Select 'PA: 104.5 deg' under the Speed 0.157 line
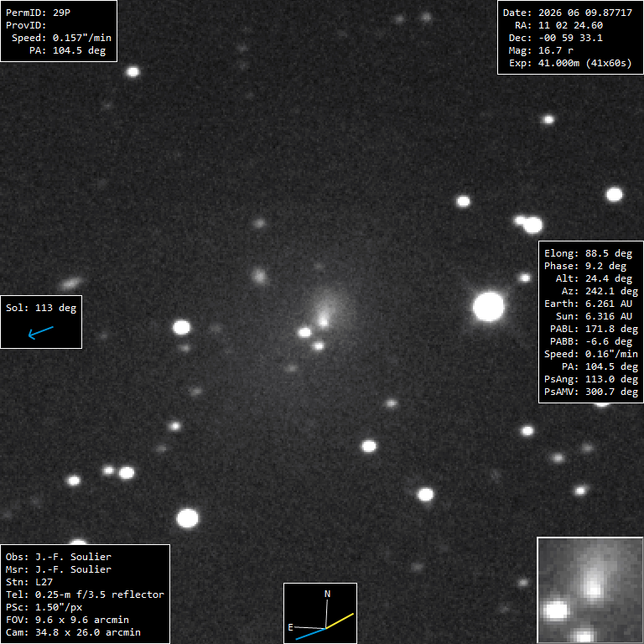Image resolution: width=644 pixels, height=644 pixels. pos(67,50)
